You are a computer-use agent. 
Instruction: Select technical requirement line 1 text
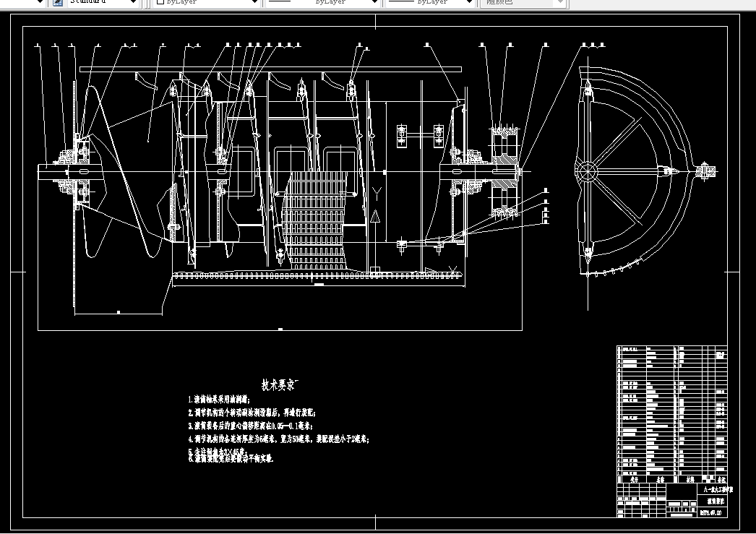pos(220,400)
